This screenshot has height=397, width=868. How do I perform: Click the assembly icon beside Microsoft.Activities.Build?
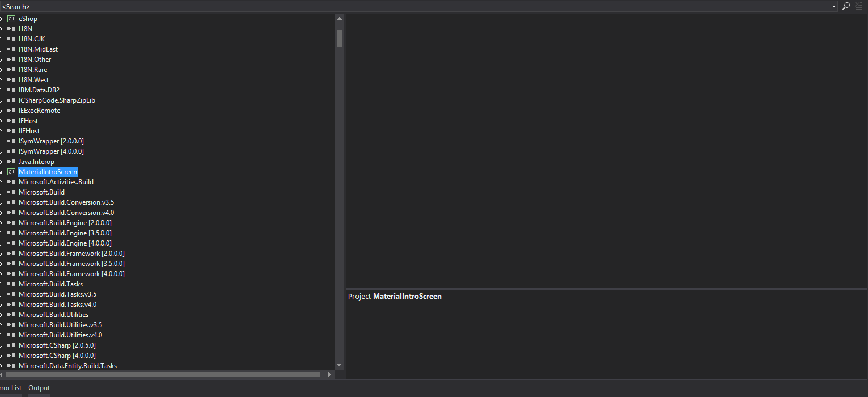pos(11,182)
